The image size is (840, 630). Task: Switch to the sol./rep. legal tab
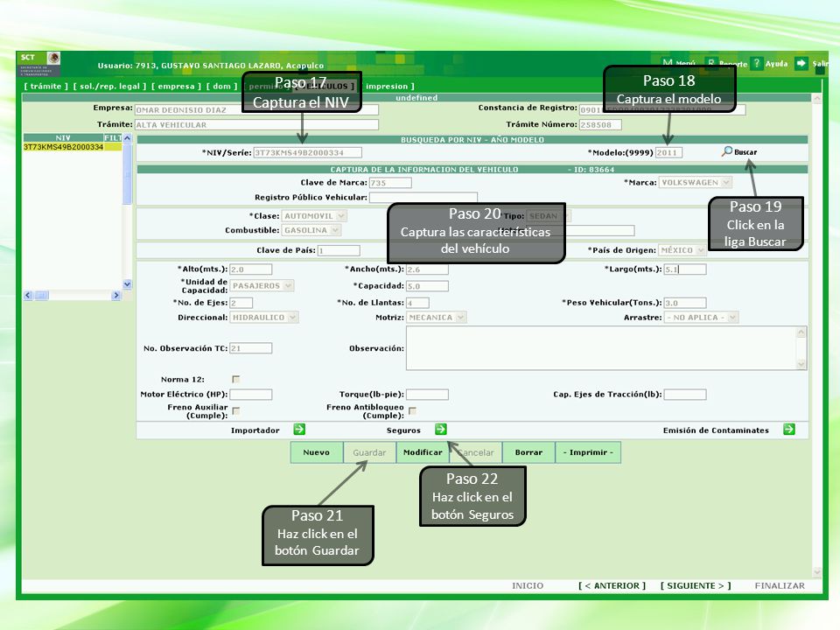[x=110, y=87]
